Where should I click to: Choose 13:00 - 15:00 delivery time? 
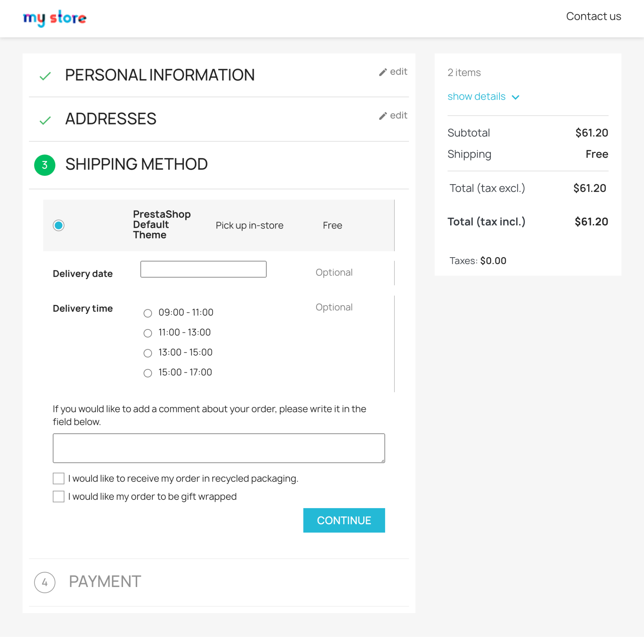click(148, 353)
